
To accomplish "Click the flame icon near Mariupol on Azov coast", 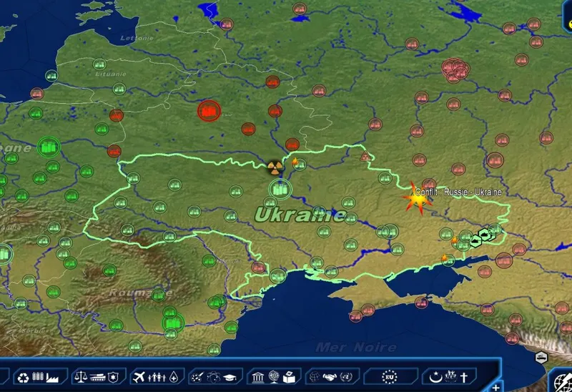I will coord(445,258).
